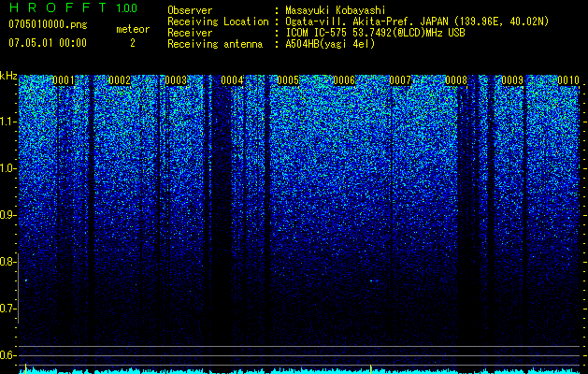The height and width of the screenshot is (374, 588).
Task: Click time marker 0003
Action: click(176, 80)
